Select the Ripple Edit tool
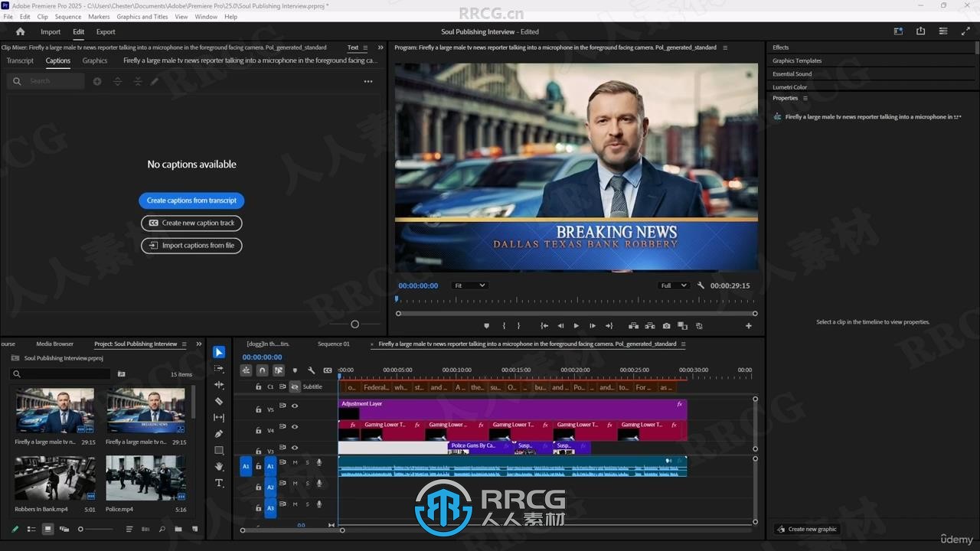 pos(219,385)
